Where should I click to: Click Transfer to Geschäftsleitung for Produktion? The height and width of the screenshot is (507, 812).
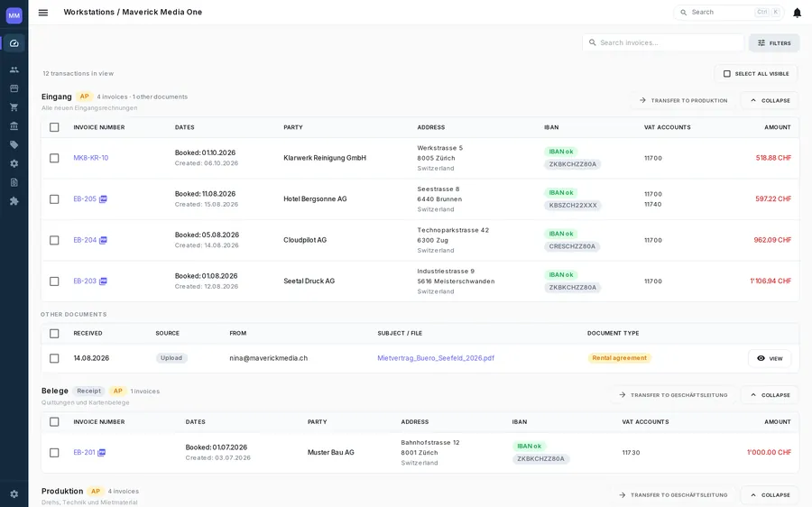point(673,495)
